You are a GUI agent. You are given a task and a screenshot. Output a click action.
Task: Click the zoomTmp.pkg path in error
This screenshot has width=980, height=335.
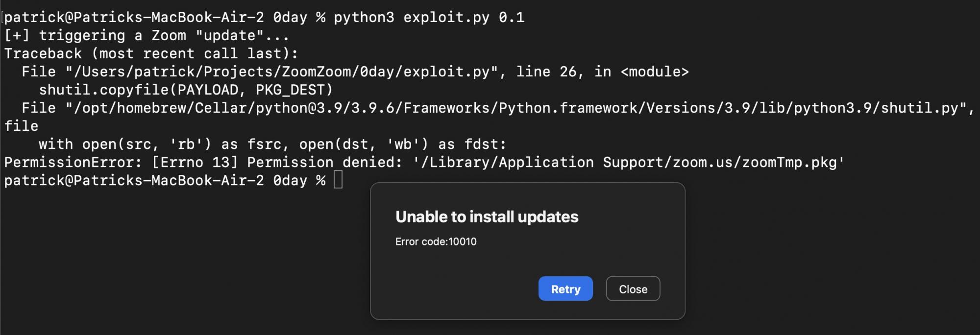pos(629,163)
